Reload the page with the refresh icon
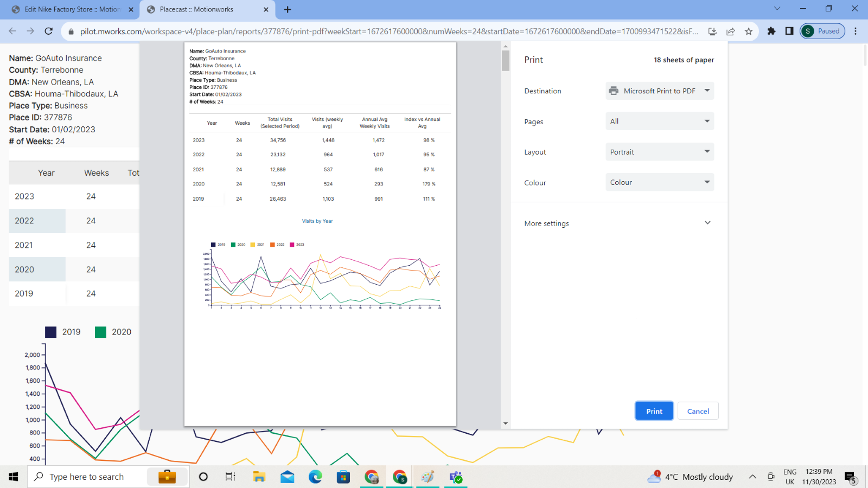The width and height of the screenshot is (868, 488). pos(49,31)
